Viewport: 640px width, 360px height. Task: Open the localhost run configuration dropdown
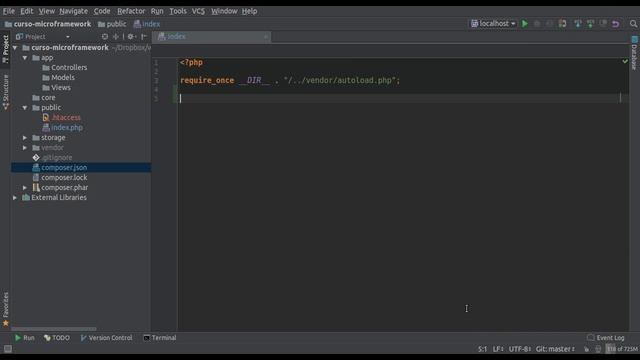pos(493,24)
